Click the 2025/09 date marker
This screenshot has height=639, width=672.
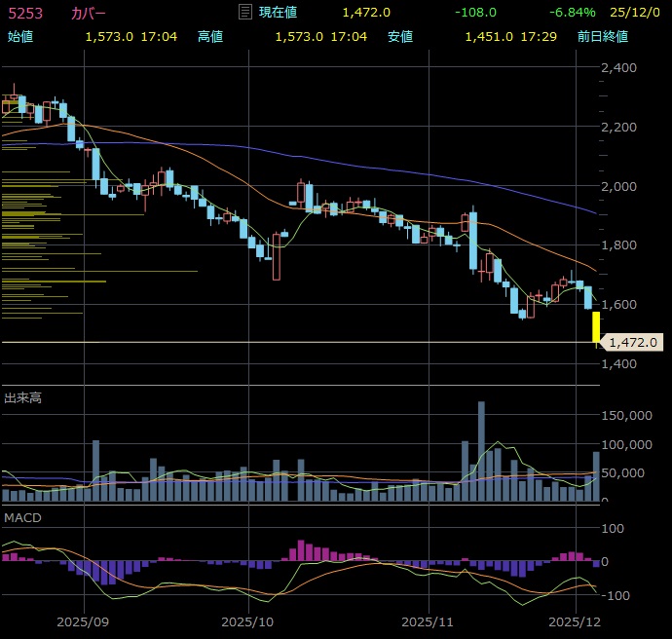pos(84,620)
